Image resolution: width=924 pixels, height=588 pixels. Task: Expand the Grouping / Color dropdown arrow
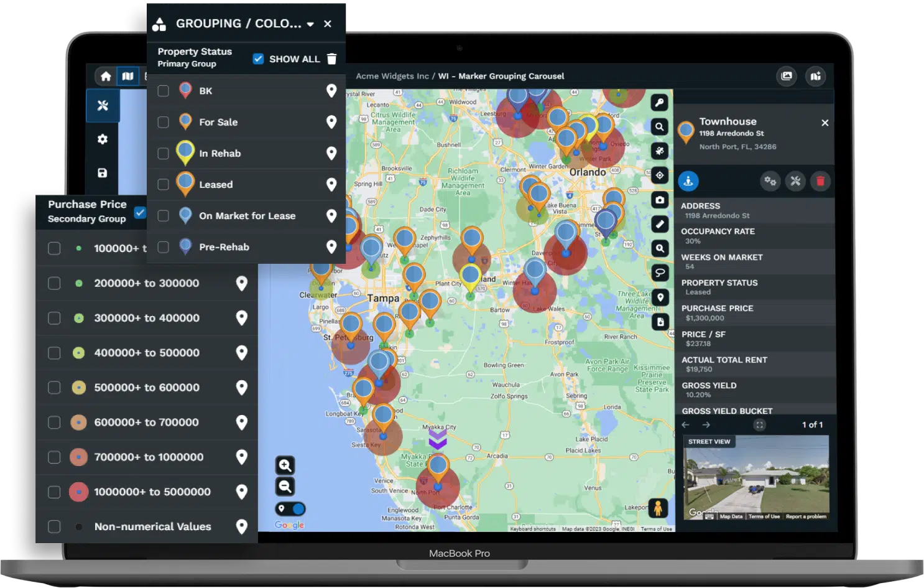point(310,24)
